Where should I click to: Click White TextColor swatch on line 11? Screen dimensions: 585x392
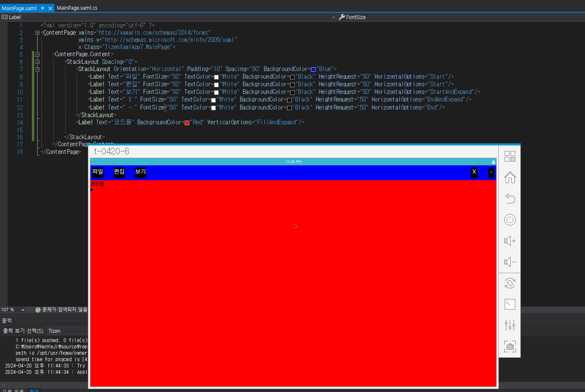(213, 100)
